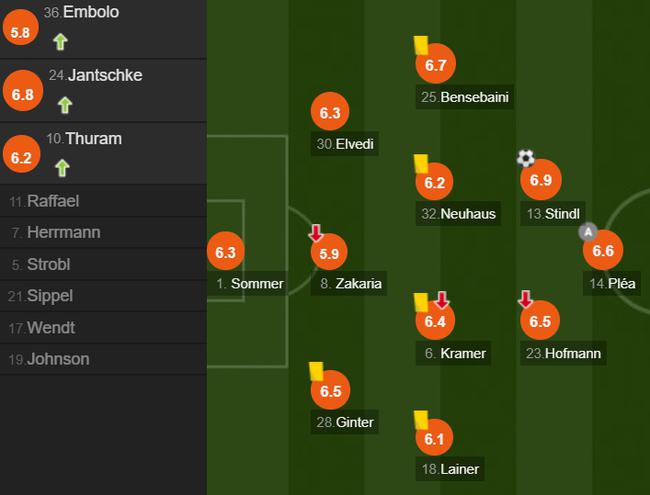This screenshot has height=495, width=650.
Task: Click the goal ball icon above Stindl
Action: coord(526,158)
